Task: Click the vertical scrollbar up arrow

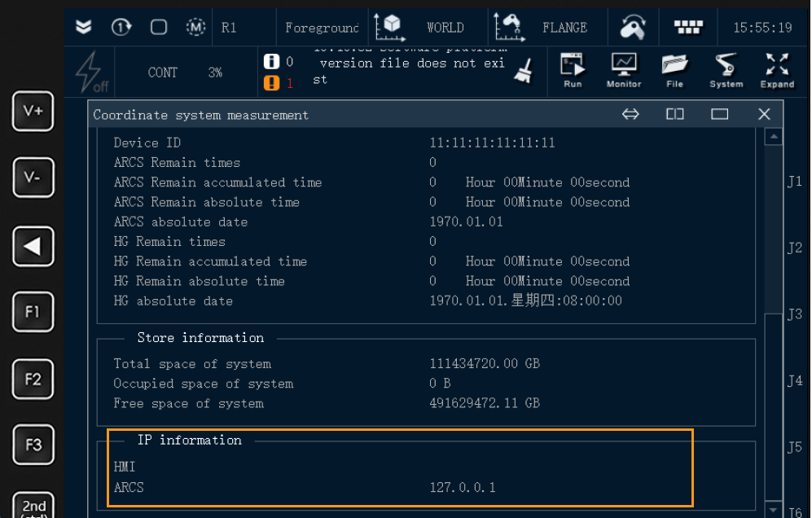Action: (x=774, y=137)
